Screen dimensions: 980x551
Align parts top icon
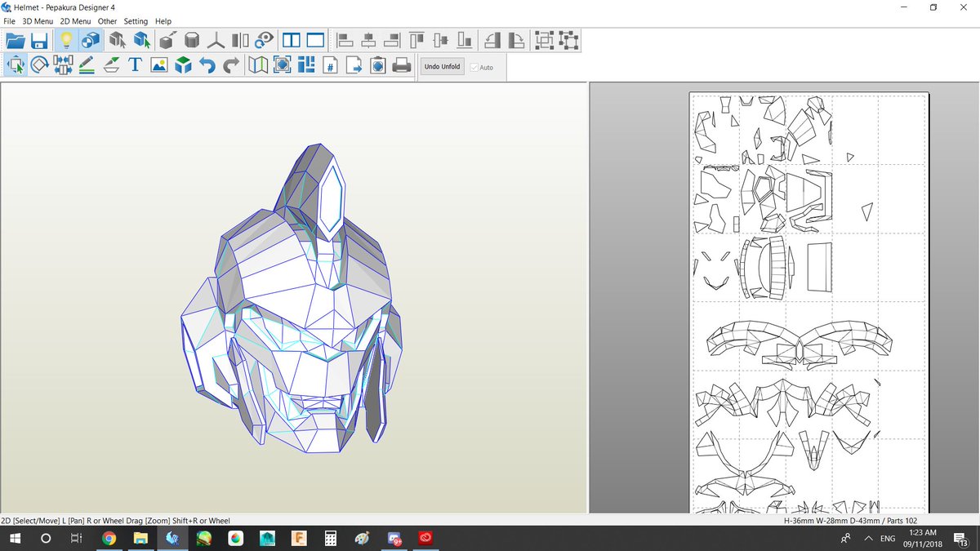417,40
